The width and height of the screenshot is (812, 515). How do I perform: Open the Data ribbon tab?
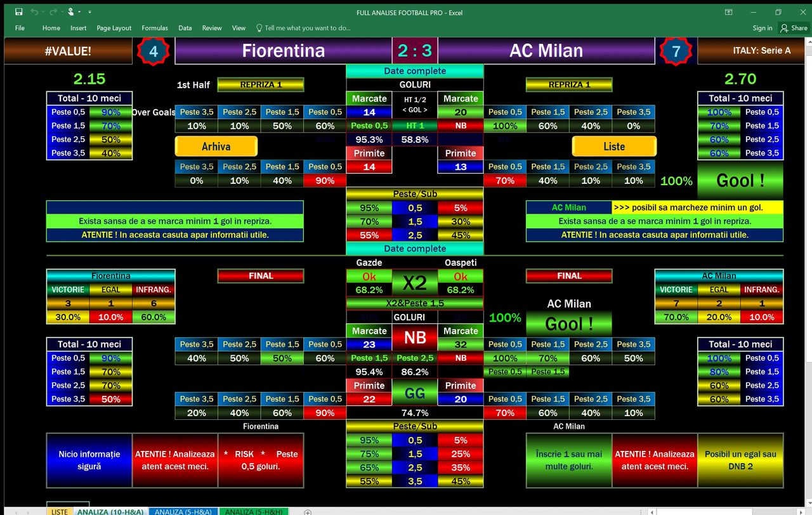coord(185,28)
